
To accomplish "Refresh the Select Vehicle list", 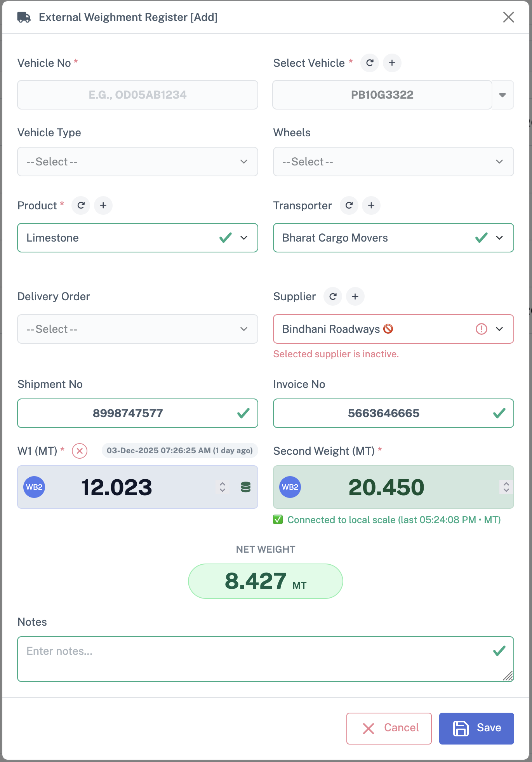I will pyautogui.click(x=370, y=63).
